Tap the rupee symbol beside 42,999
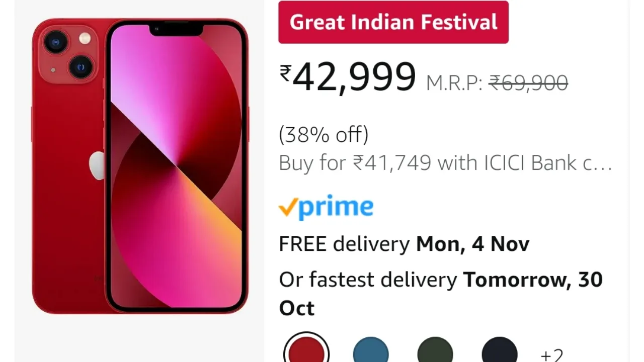The height and width of the screenshot is (362, 644). [286, 73]
